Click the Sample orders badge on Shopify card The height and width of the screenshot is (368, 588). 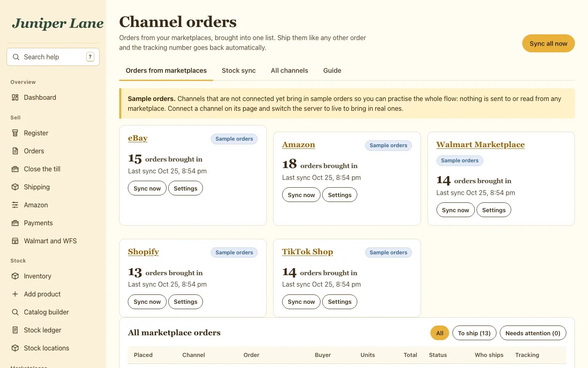click(234, 252)
